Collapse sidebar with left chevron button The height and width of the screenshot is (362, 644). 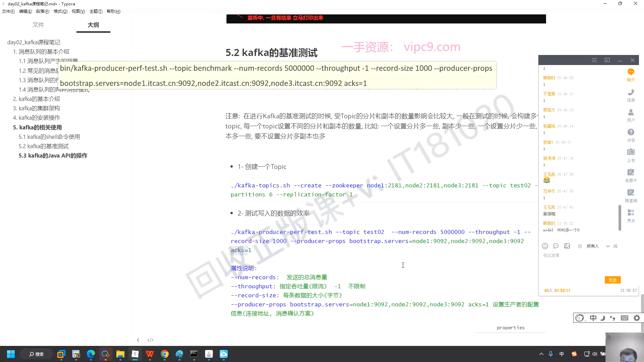point(138,340)
